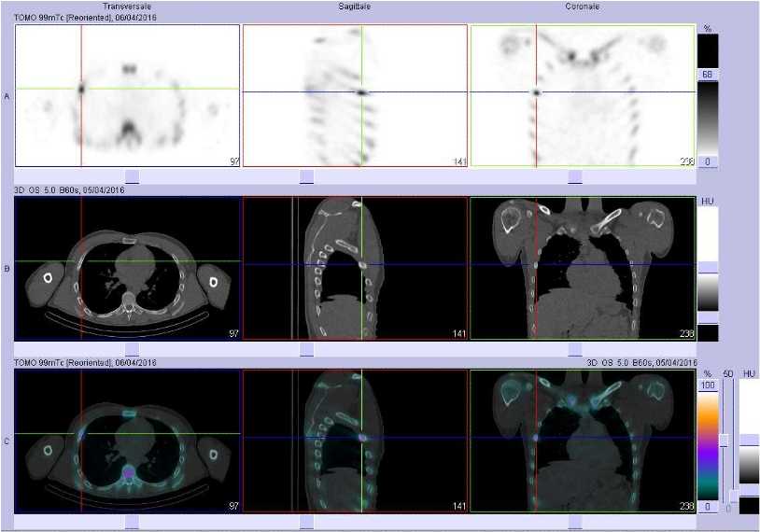The width and height of the screenshot is (760, 532).
Task: Select the row B CT coronal view
Action: [x=583, y=269]
